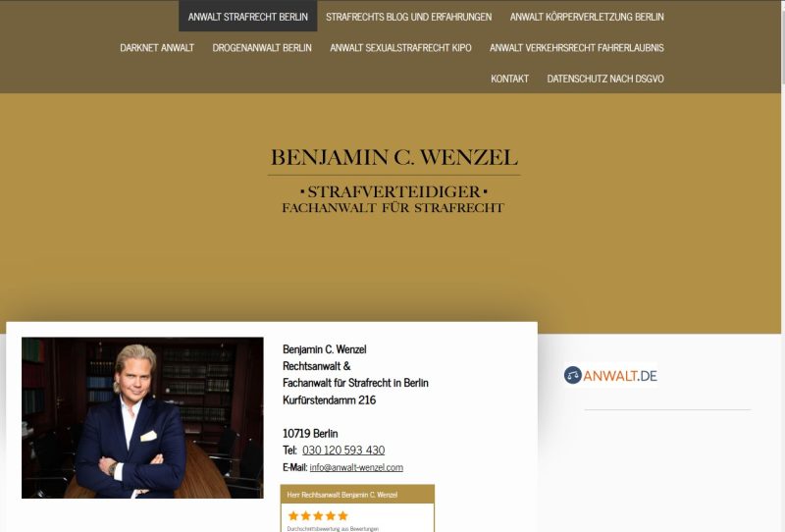The width and height of the screenshot is (785, 532).
Task: Click the Strafverteidiger subtitle in the logo
Action: coord(394,191)
